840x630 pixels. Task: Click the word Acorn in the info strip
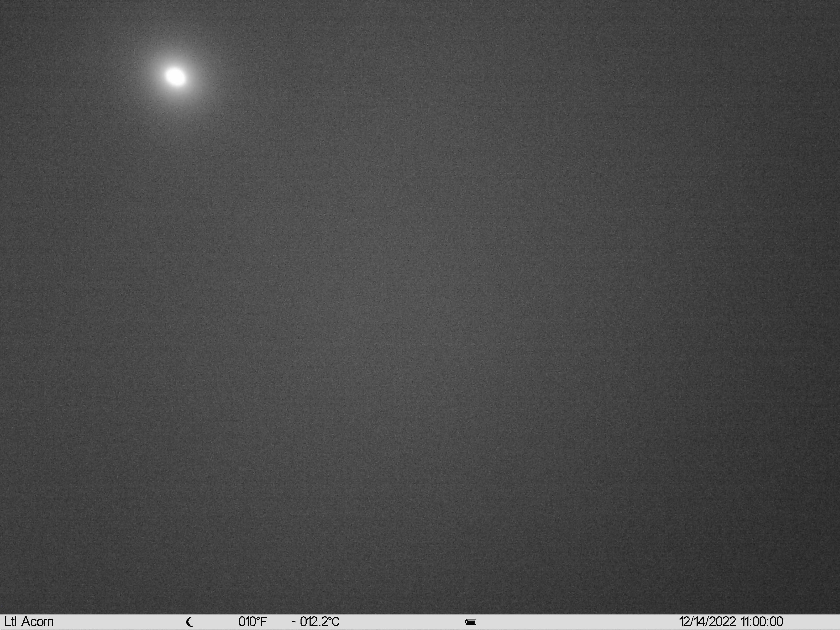point(37,622)
